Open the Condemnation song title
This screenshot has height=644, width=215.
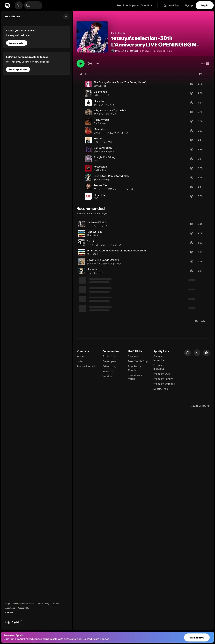tap(103, 148)
